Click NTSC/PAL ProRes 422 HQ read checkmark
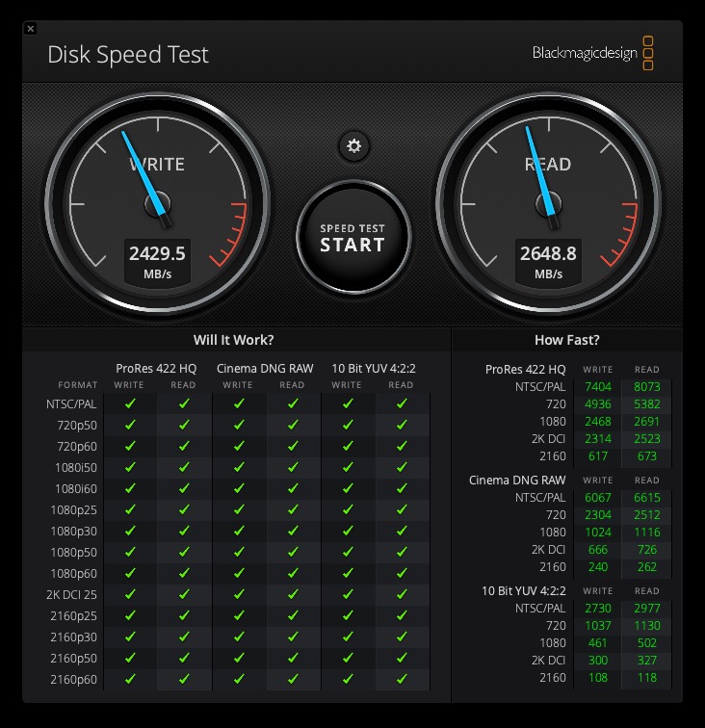The image size is (705, 728). pyautogui.click(x=184, y=403)
